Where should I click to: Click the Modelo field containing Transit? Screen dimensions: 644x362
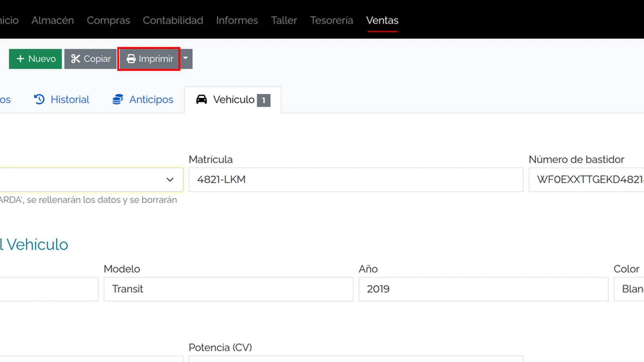(228, 289)
